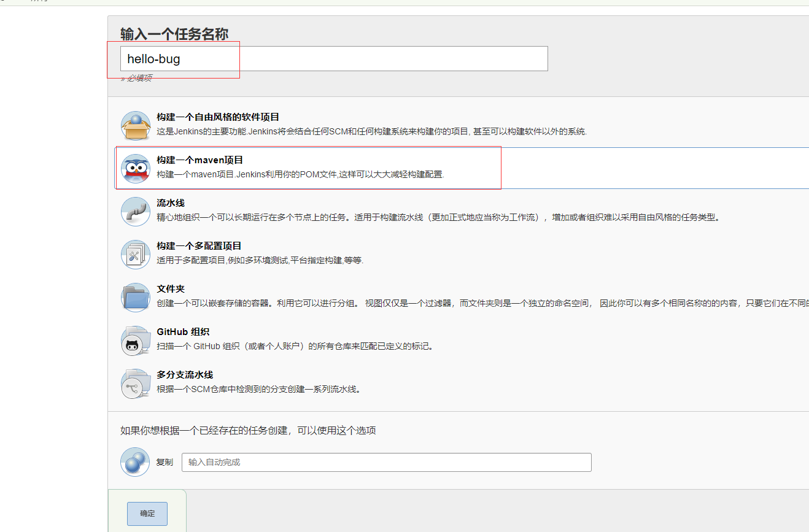The width and height of the screenshot is (809, 532).
Task: Click the multi-configuration description about 多环境测试
Action: [x=260, y=260]
